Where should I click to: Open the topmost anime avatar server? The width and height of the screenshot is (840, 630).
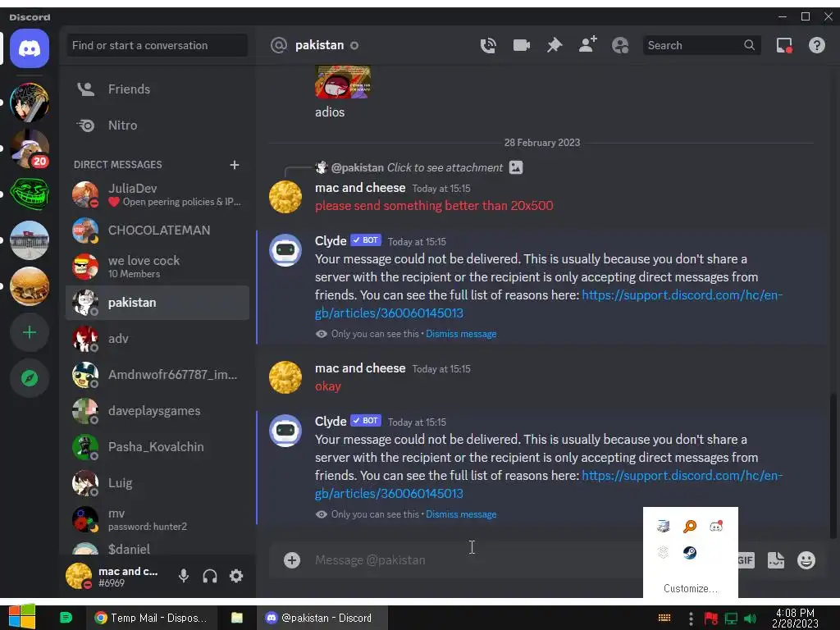pos(30,103)
